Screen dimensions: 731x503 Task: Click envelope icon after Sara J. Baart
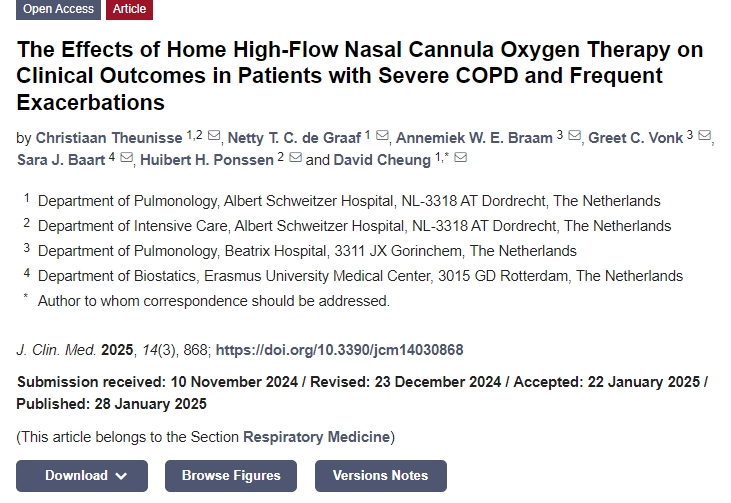pyautogui.click(x=126, y=159)
